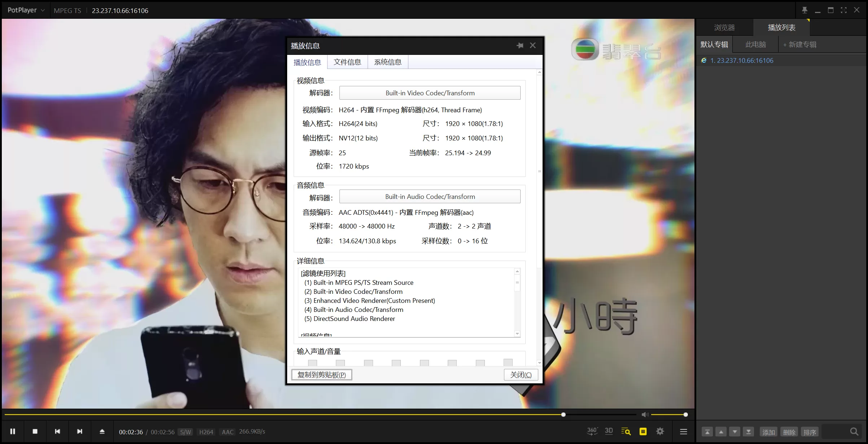Move playlist item to the bottom

point(749,432)
